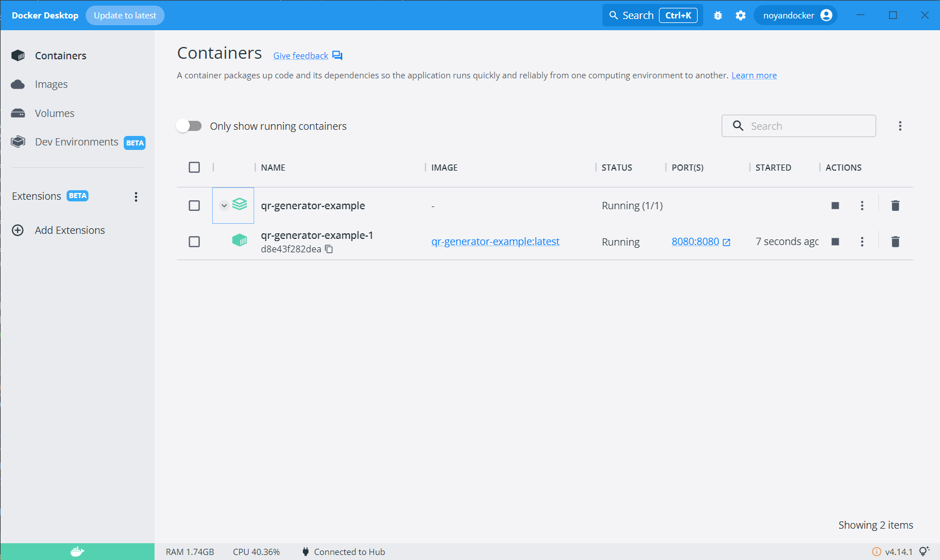Sort by the NAME column header
This screenshot has width=940, height=560.
click(x=273, y=167)
